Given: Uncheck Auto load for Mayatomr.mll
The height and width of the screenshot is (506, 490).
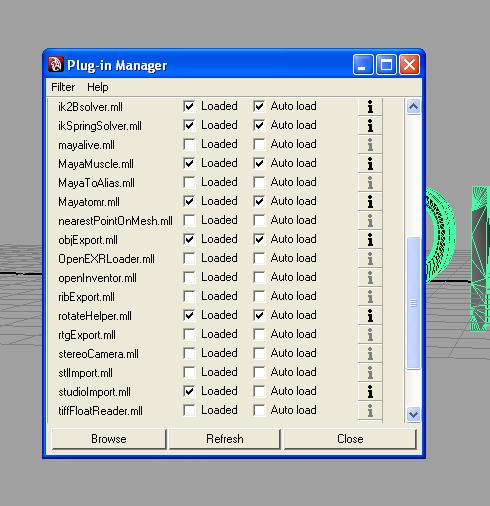Looking at the screenshot, I should click(x=259, y=201).
